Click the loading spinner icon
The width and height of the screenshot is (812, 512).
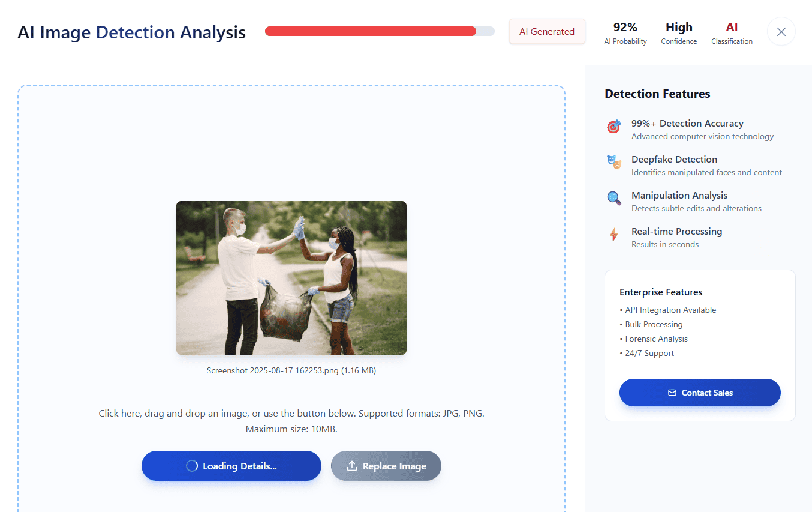click(x=192, y=466)
